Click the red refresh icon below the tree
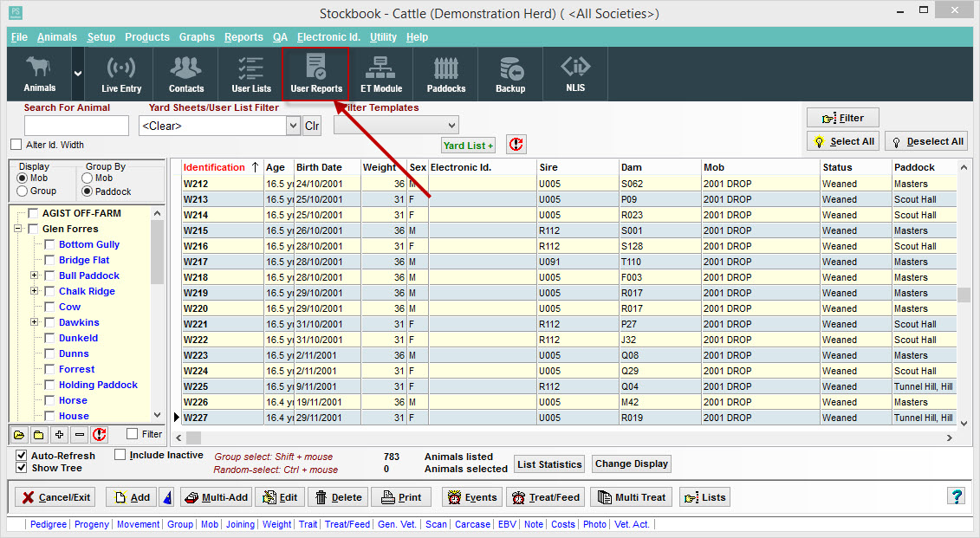 coord(100,434)
